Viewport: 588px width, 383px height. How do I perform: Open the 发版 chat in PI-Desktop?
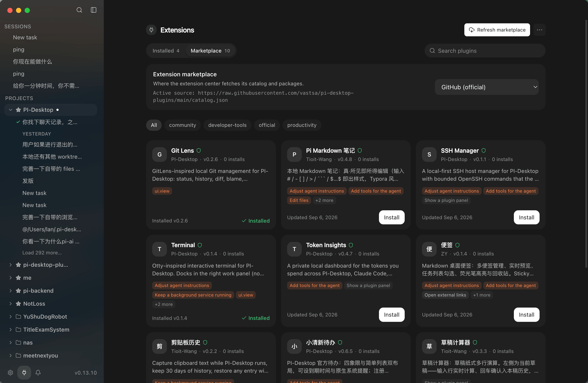coord(28,181)
